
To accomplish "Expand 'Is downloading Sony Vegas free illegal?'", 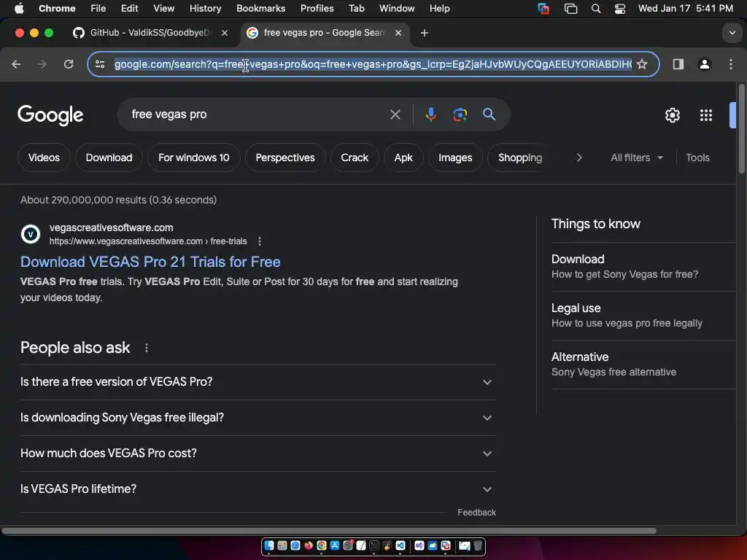I will (x=258, y=418).
